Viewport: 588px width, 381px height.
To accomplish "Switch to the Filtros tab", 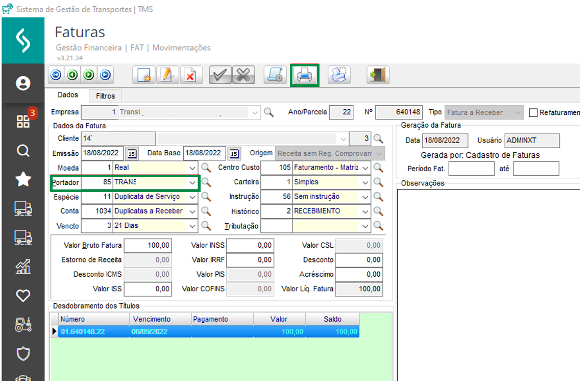I will coord(106,96).
